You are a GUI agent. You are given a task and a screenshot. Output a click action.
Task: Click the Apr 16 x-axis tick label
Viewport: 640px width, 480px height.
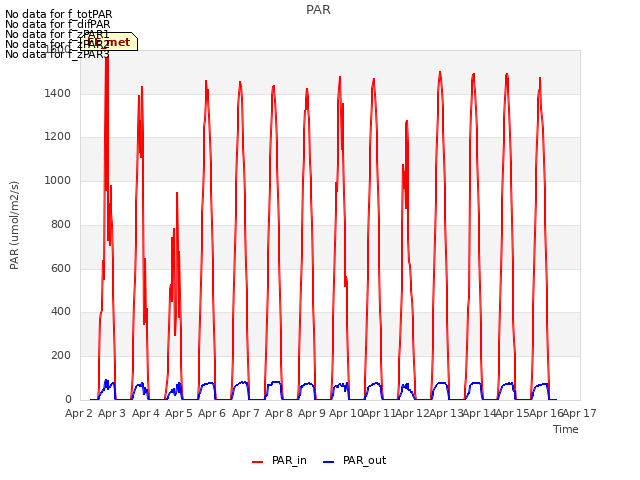pyautogui.click(x=546, y=413)
